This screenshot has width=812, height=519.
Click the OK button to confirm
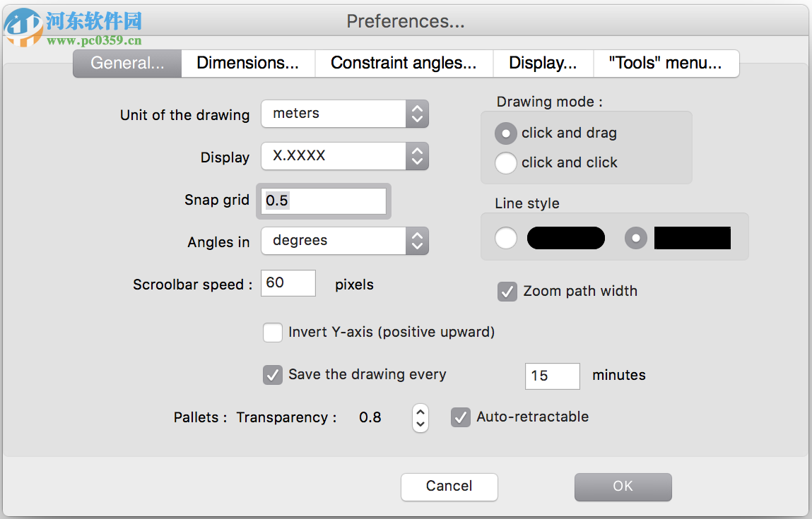tap(623, 487)
